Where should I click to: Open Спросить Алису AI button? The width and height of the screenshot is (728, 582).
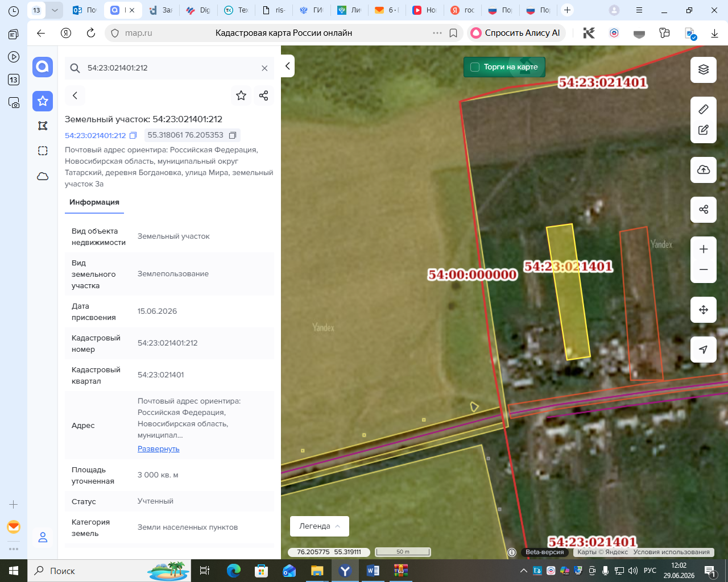516,33
